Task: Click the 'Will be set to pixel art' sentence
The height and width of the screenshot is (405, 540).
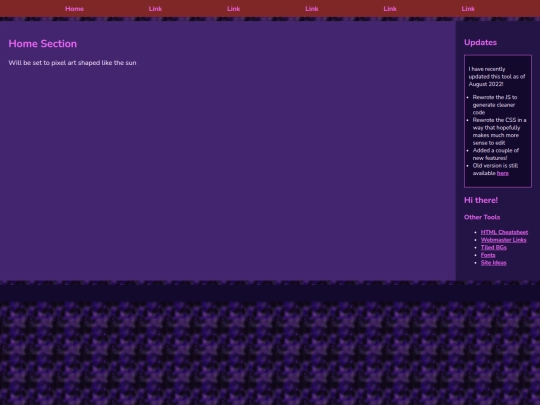Action: (72, 63)
